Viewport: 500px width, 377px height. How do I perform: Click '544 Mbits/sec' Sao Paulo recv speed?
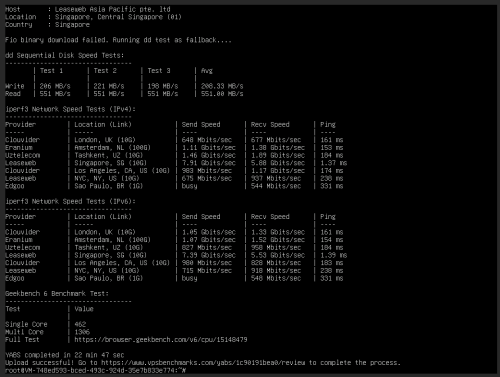coord(276,186)
